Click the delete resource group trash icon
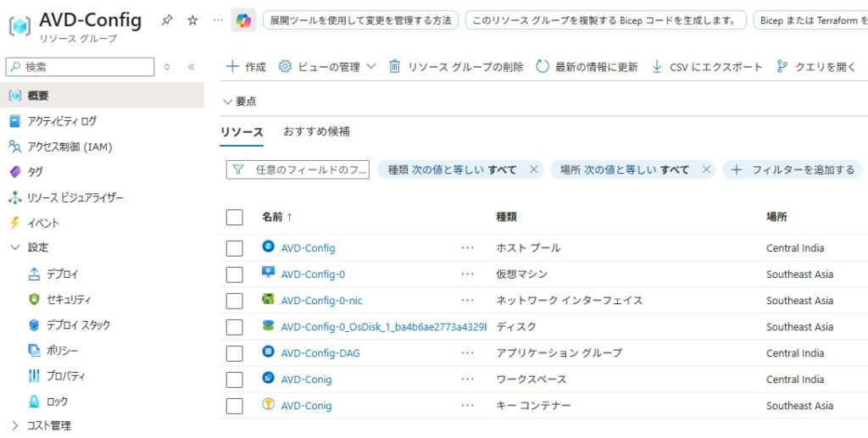The height and width of the screenshot is (438, 868). [395, 67]
